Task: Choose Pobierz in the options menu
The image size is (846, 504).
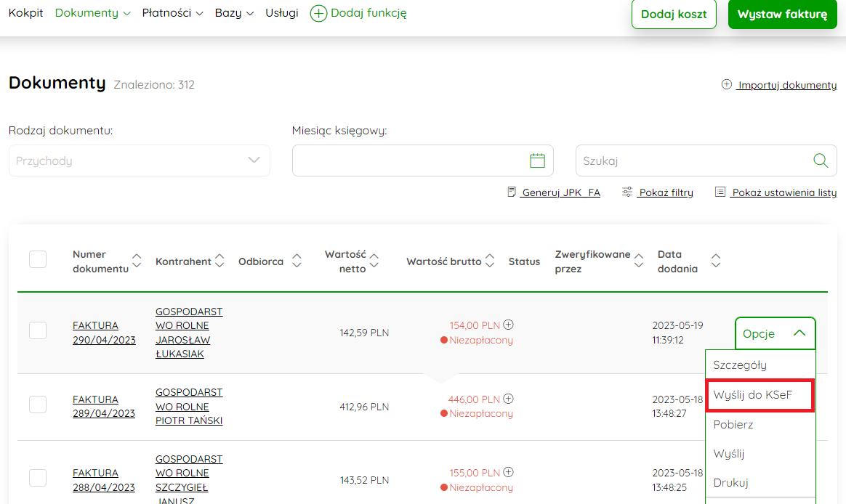Action: pyautogui.click(x=733, y=424)
